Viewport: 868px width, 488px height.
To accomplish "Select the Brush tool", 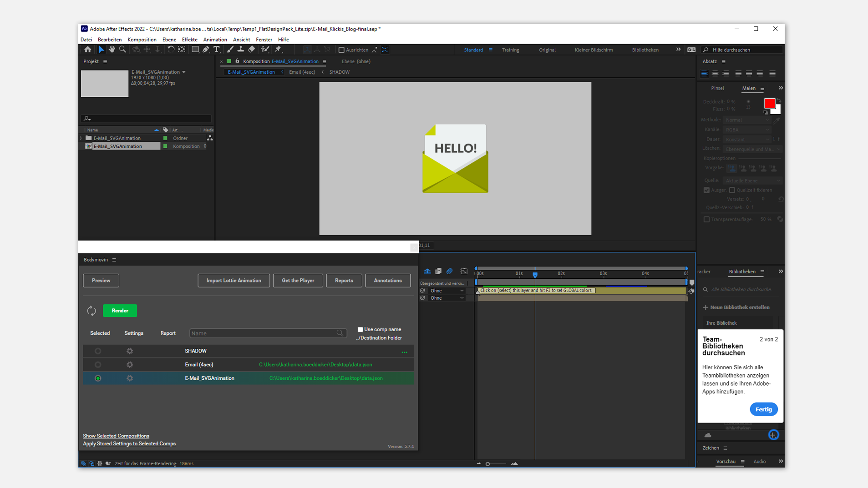I will 230,50.
